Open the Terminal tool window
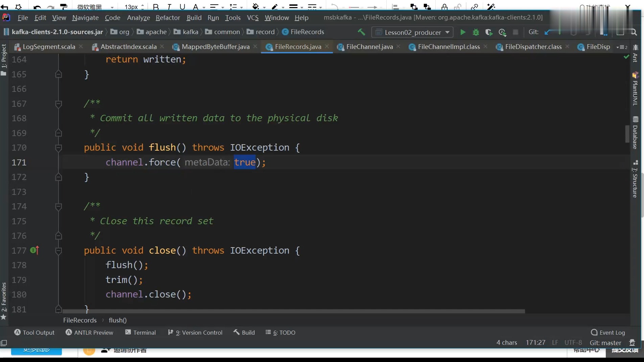644x362 pixels. tap(141, 333)
